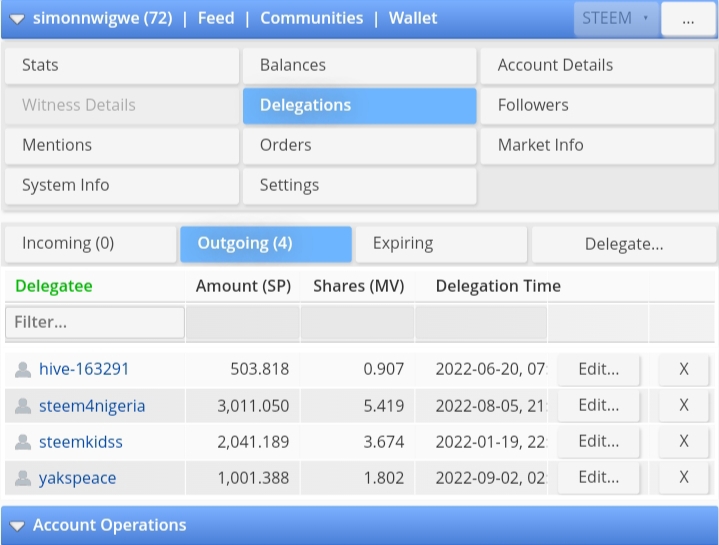719x545 pixels.
Task: Click Edit for steem4nigeria delegation
Action: [598, 406]
